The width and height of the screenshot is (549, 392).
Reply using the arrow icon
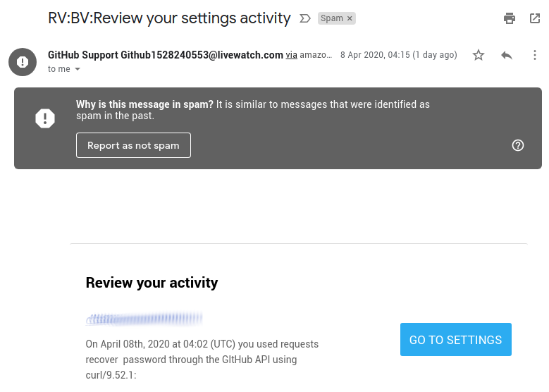coord(506,55)
